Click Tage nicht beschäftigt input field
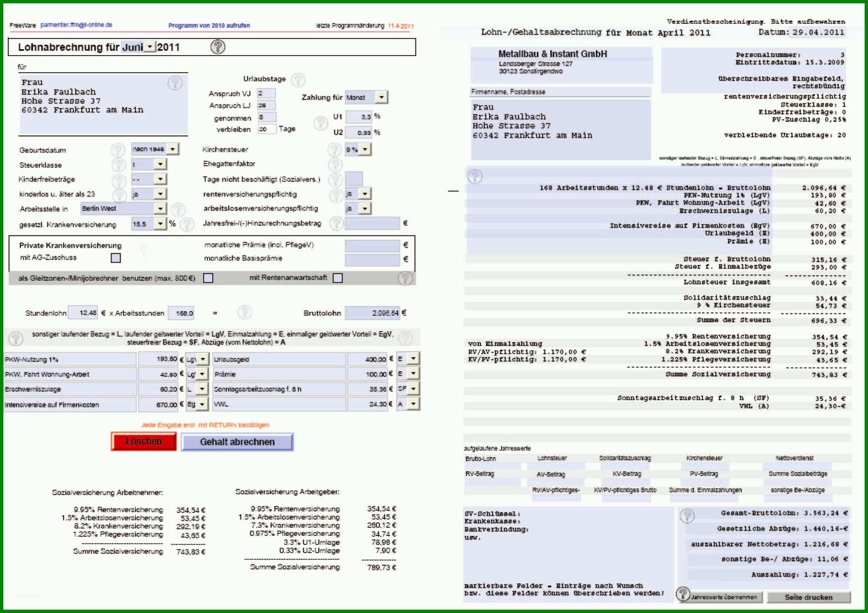 [354, 179]
